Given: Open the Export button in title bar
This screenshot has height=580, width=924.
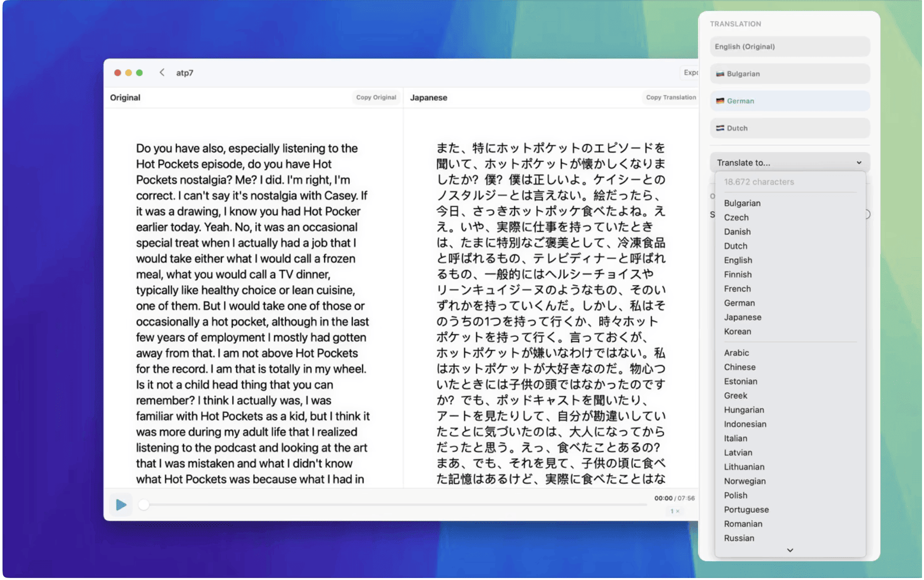Looking at the screenshot, I should (x=690, y=72).
